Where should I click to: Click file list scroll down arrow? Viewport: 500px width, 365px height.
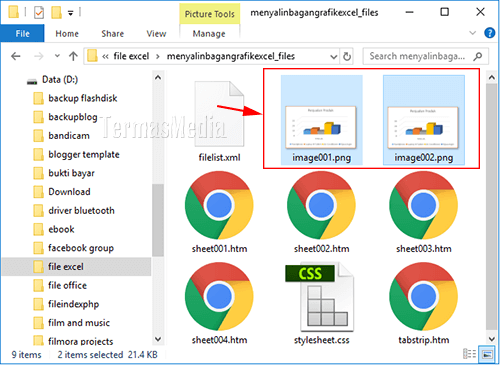coord(492,339)
